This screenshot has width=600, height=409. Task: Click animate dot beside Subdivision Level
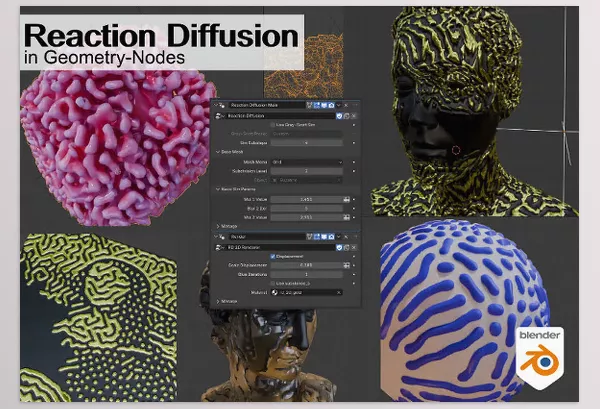(354, 171)
